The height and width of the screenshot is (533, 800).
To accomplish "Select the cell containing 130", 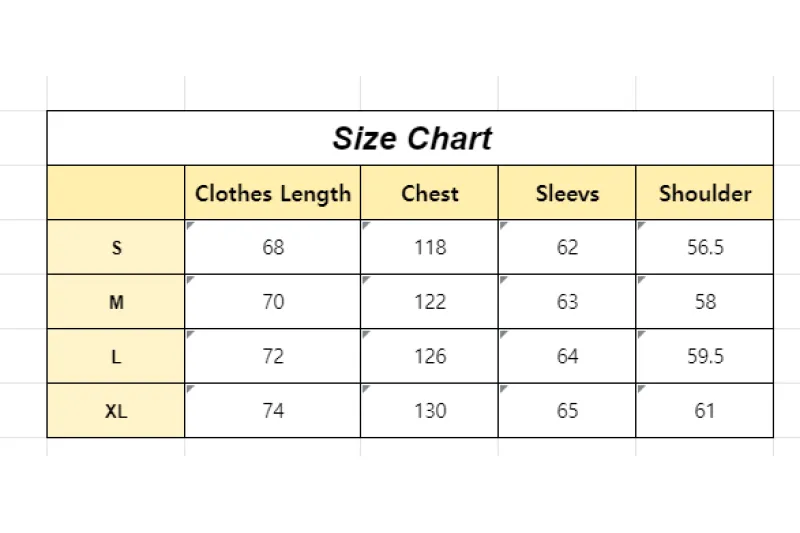I will pos(429,410).
